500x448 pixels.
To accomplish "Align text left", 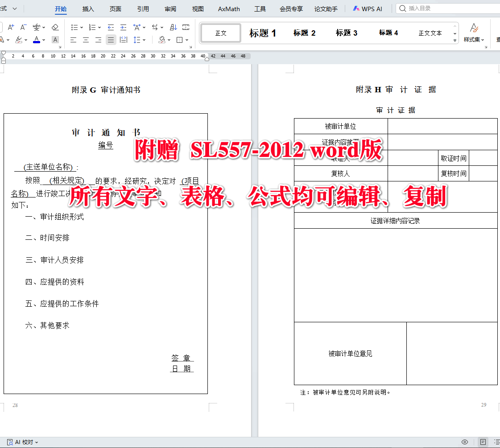I will pyautogui.click(x=73, y=40).
